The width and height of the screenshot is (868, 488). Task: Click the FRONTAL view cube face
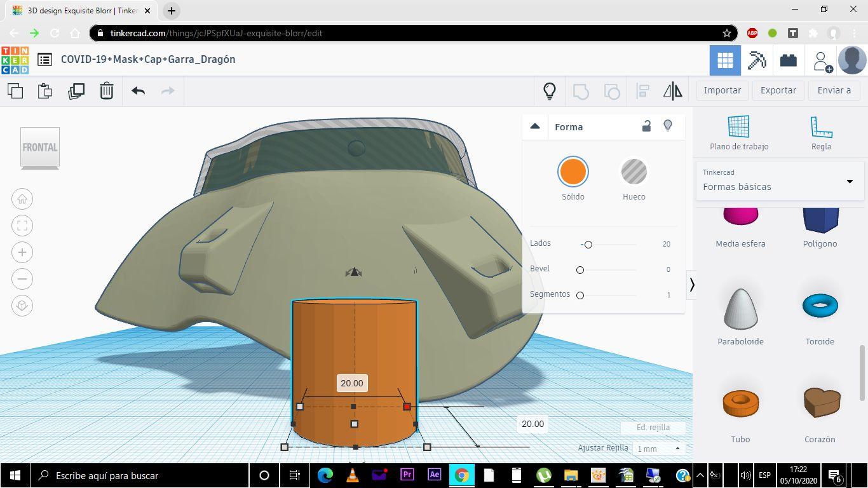[x=40, y=147]
